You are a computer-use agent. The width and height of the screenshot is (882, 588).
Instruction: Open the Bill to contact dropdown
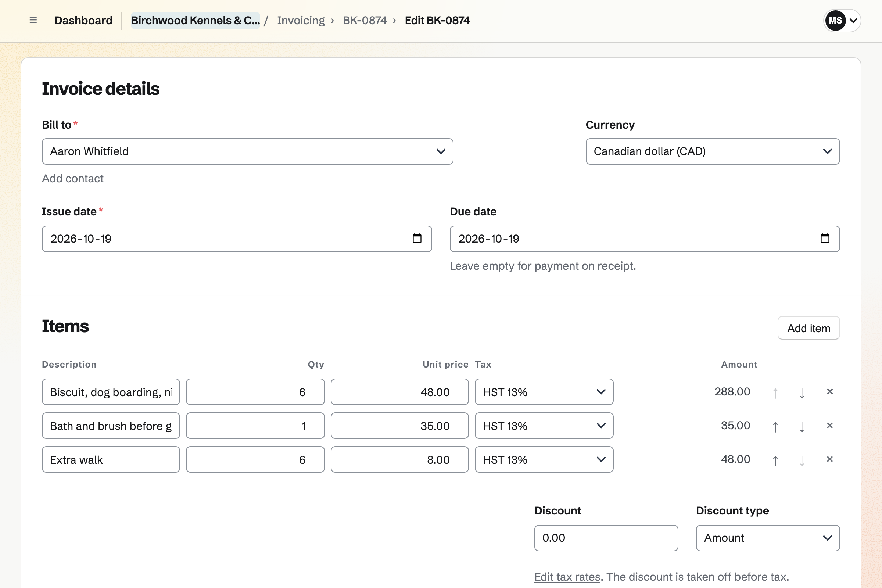coord(247,151)
